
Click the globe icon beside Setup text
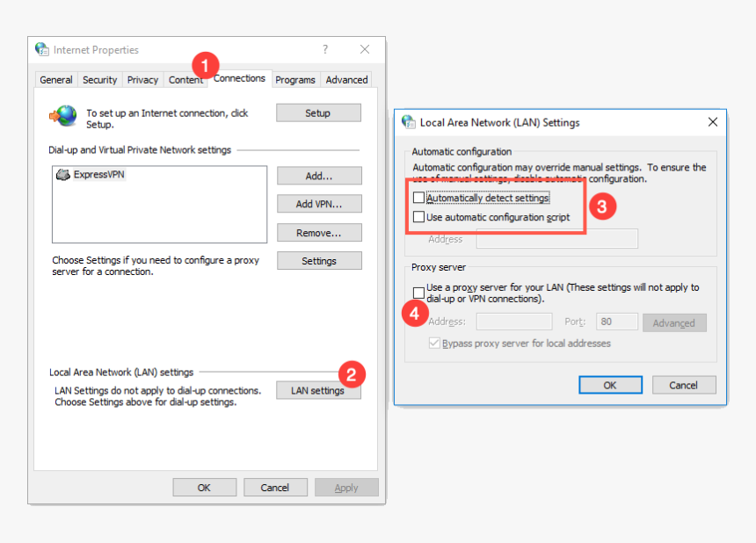click(62, 114)
